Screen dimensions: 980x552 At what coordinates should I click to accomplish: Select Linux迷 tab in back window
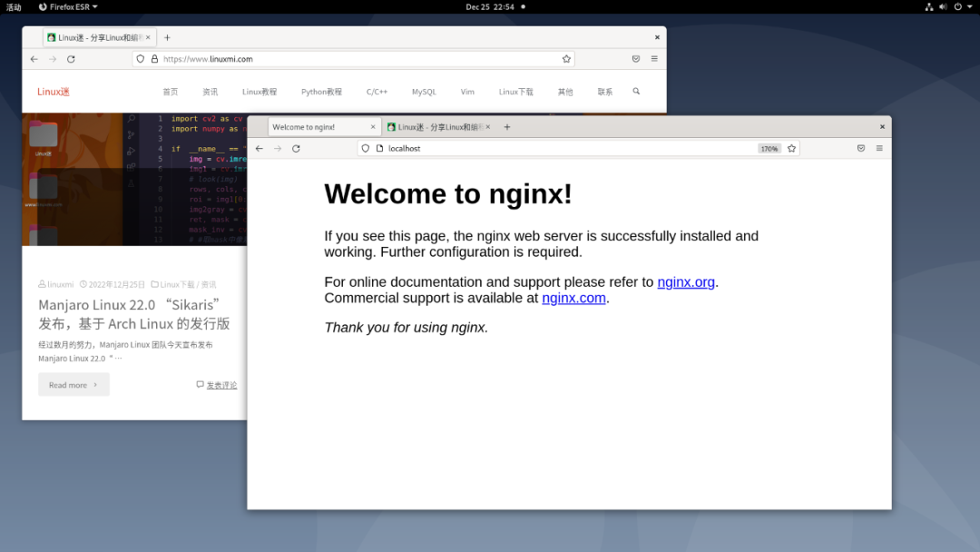tap(100, 37)
